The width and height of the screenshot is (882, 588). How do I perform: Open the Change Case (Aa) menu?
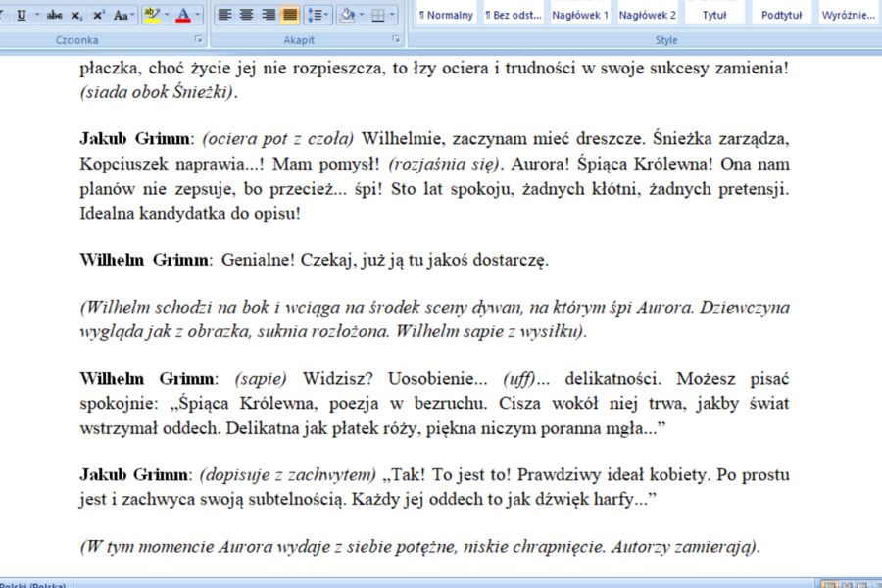(123, 15)
